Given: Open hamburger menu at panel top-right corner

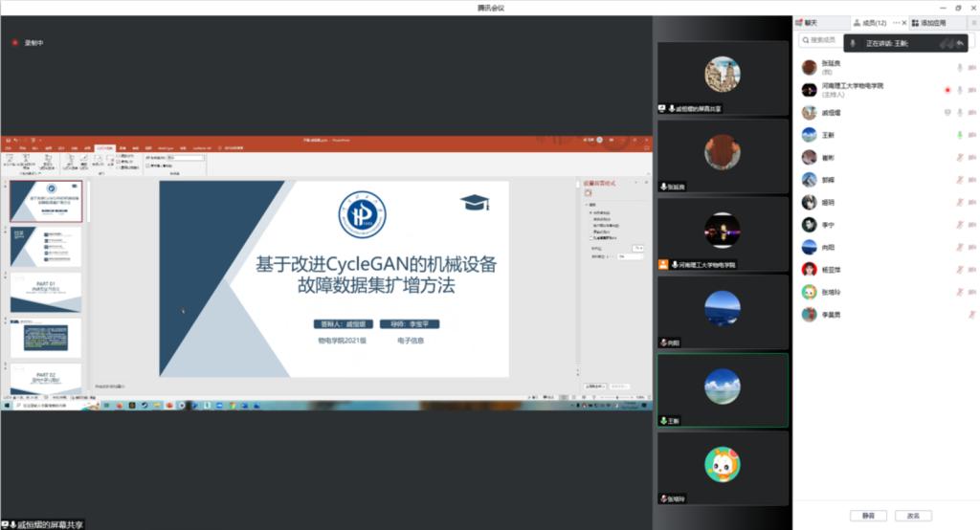Looking at the screenshot, I should 974,23.
